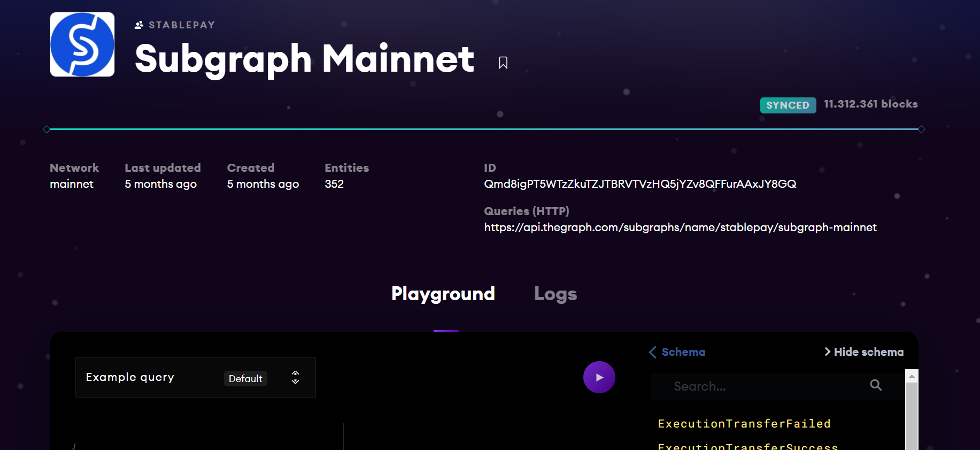Click the Queries HTTP endpoint URL
The image size is (980, 450).
(680, 227)
